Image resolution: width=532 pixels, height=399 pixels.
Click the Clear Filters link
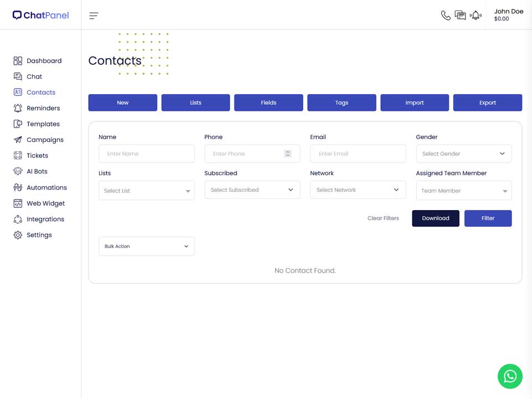tap(383, 218)
